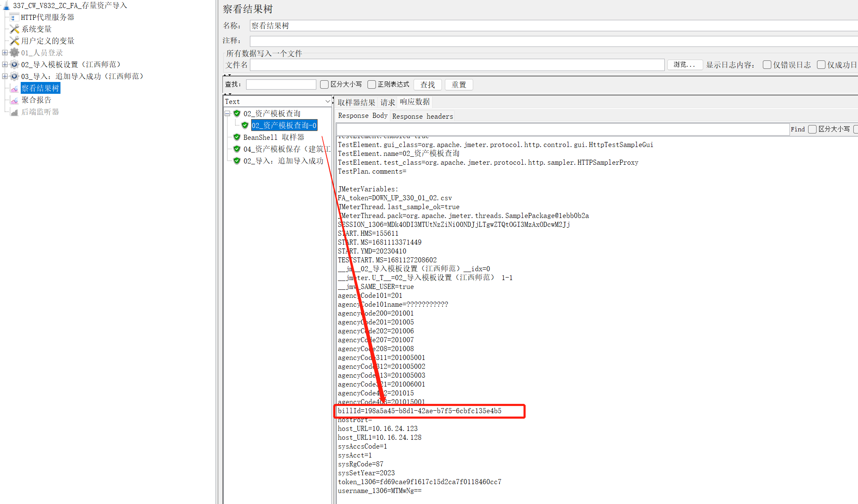Switch to the 请求 tab

pyautogui.click(x=387, y=102)
